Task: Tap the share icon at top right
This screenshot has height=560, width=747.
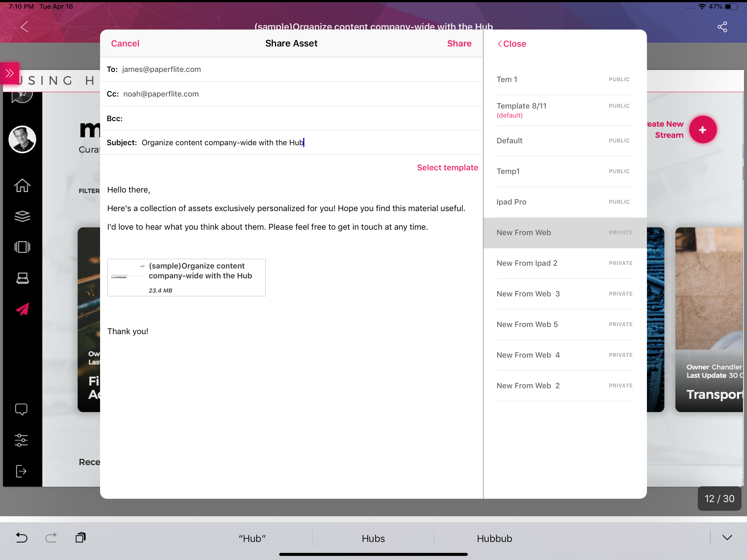Action: click(x=722, y=27)
